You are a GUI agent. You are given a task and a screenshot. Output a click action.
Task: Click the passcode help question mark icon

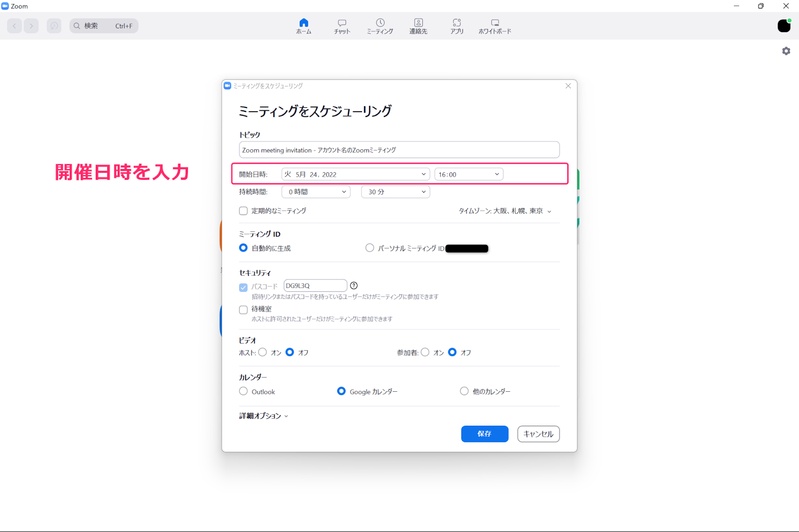tap(354, 285)
